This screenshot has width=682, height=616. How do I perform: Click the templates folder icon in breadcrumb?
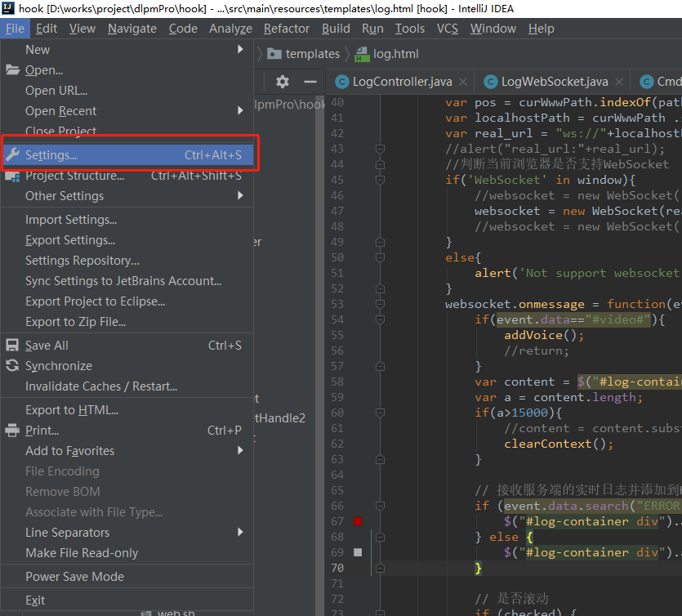click(274, 54)
